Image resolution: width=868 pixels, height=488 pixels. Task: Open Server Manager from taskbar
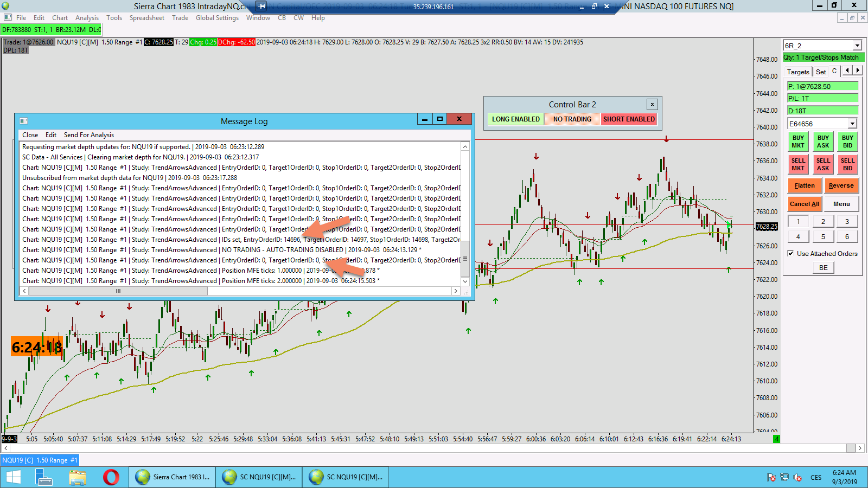pyautogui.click(x=43, y=477)
